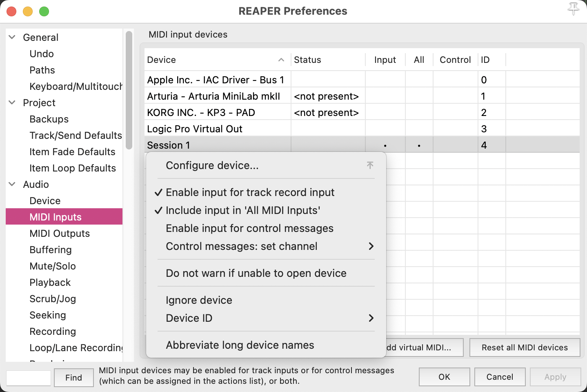Open Control messages: set channel submenu

point(266,246)
